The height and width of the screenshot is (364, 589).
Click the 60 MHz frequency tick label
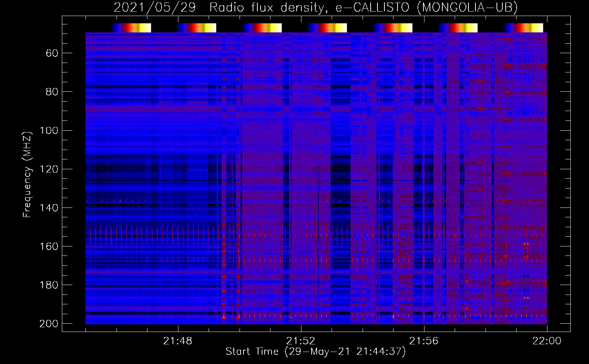click(x=52, y=54)
